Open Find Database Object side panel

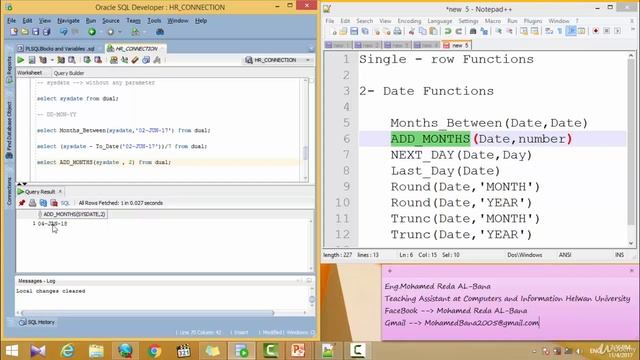[x=9, y=130]
